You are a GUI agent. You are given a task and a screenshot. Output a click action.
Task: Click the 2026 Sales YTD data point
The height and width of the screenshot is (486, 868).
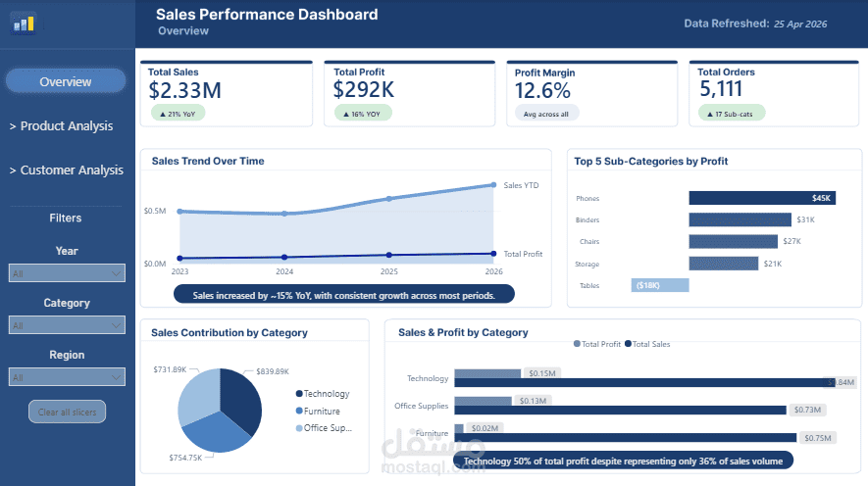click(x=493, y=184)
